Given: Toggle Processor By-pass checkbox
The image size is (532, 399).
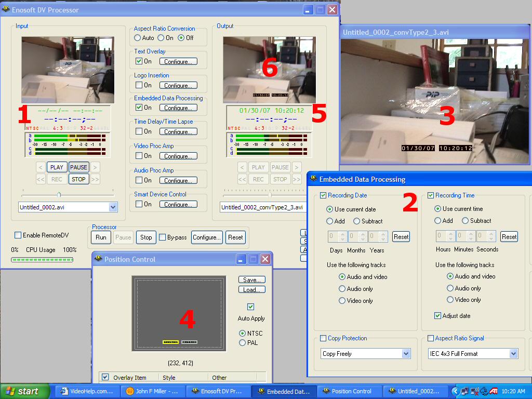Looking at the screenshot, I should coord(162,237).
